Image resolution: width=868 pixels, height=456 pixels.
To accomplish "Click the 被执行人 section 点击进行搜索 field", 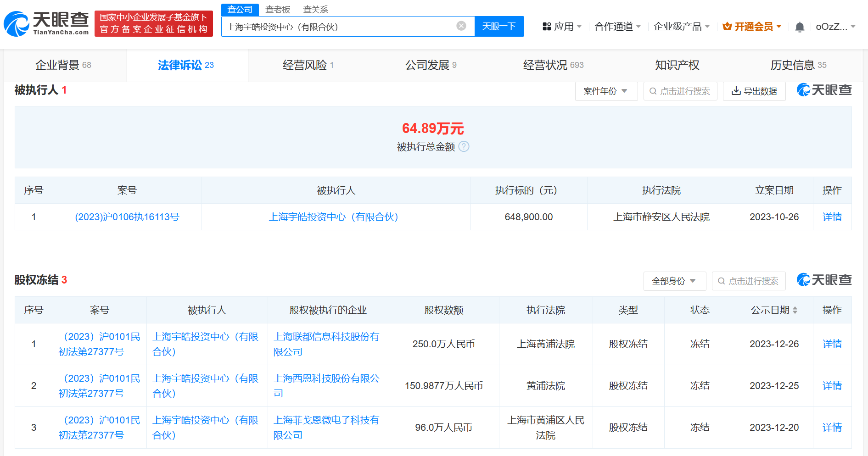I will [x=680, y=91].
